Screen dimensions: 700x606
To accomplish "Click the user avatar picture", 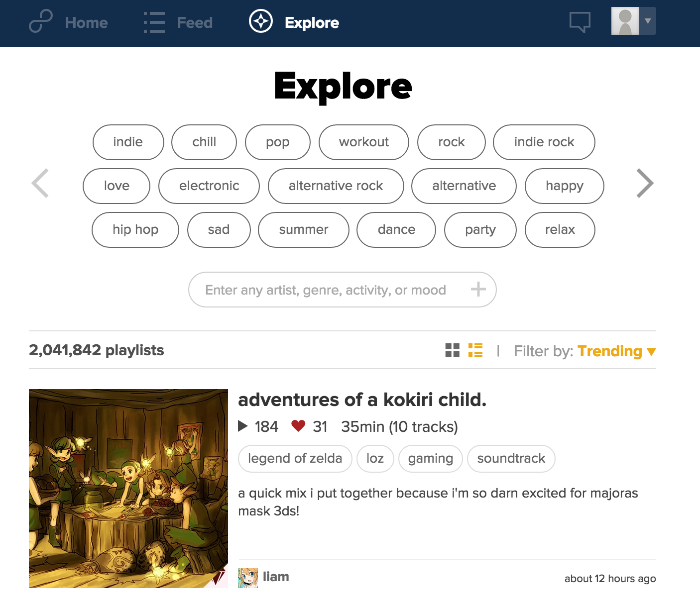I will point(625,21).
